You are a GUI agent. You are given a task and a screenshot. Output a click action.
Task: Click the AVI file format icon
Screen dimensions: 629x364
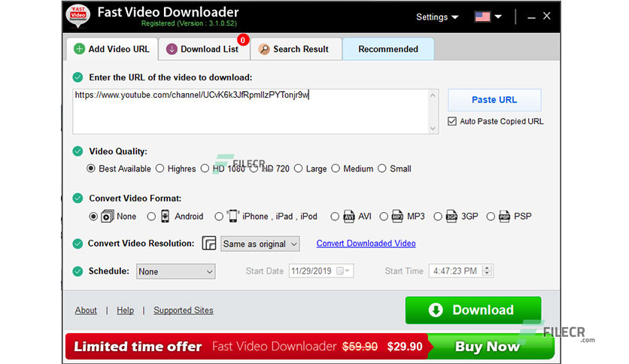point(348,216)
